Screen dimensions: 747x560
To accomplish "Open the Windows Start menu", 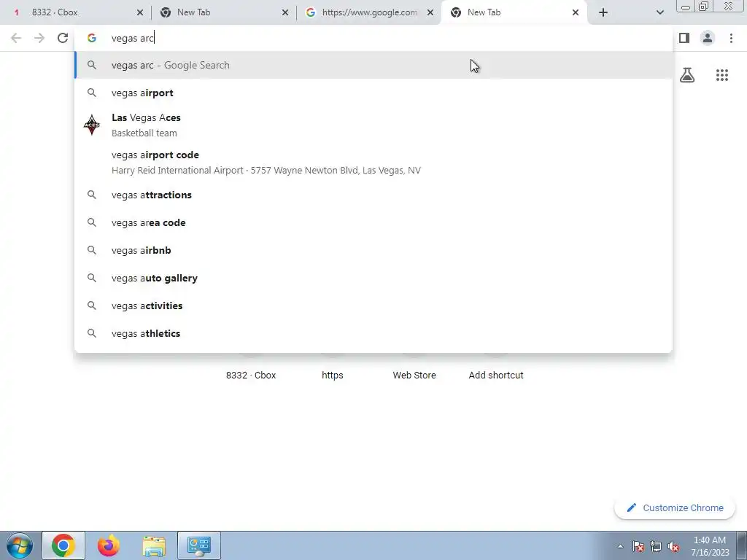I will click(19, 545).
